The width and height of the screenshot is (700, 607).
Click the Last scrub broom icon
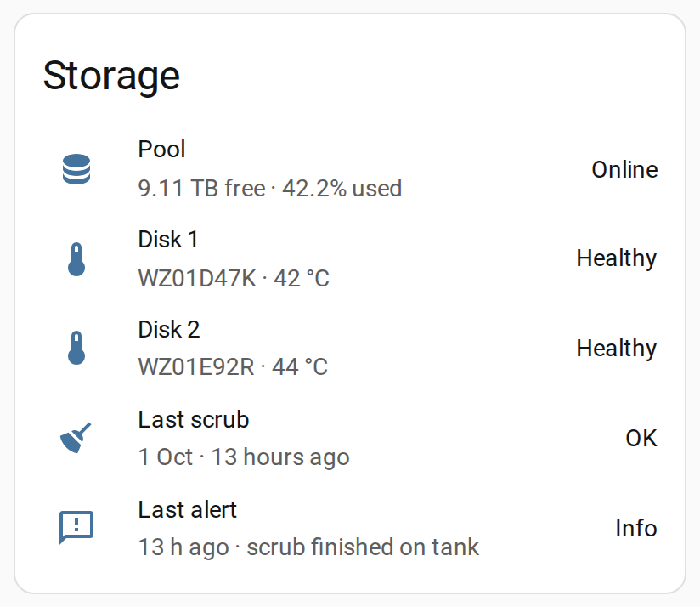point(76,438)
